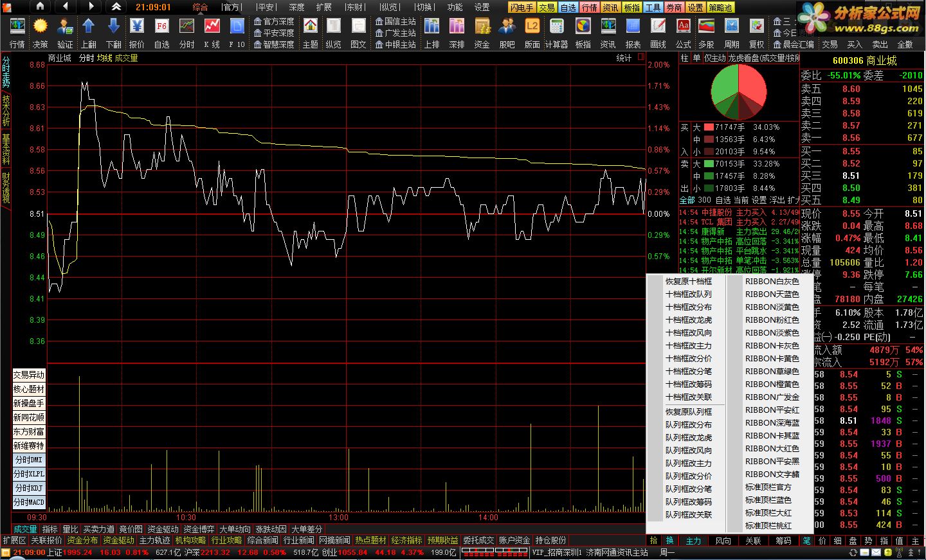
Task: Click the 统计 statistics label above the chart
Action: pyautogui.click(x=623, y=58)
